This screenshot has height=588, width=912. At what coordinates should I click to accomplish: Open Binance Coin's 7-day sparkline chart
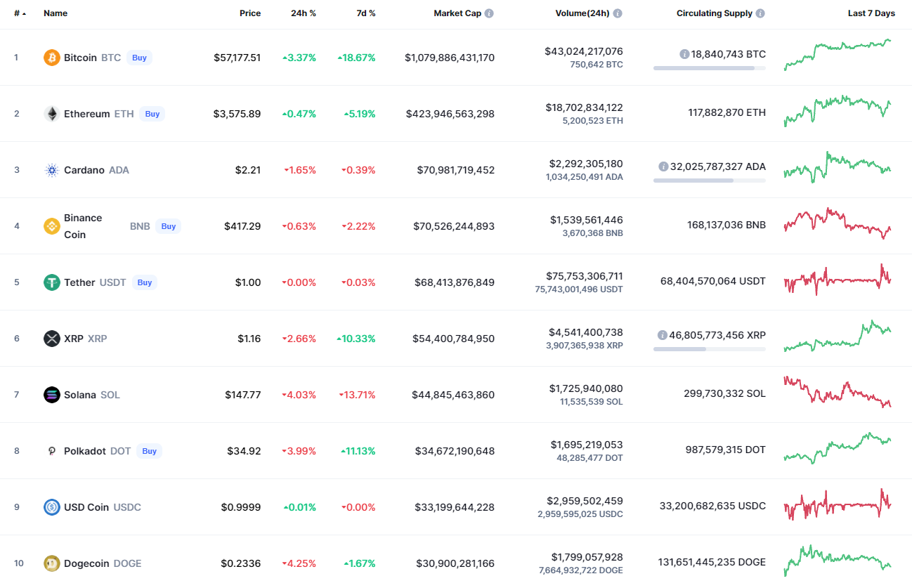coord(838,223)
